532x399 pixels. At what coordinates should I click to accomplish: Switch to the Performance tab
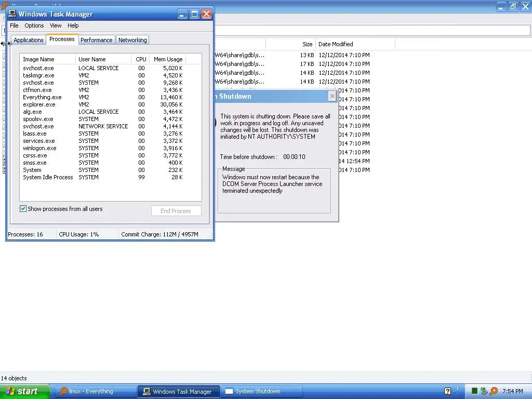click(x=96, y=40)
